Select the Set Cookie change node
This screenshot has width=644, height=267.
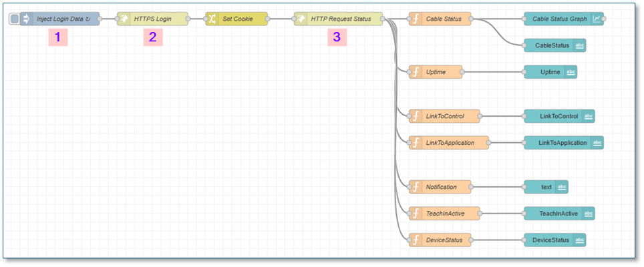point(236,19)
